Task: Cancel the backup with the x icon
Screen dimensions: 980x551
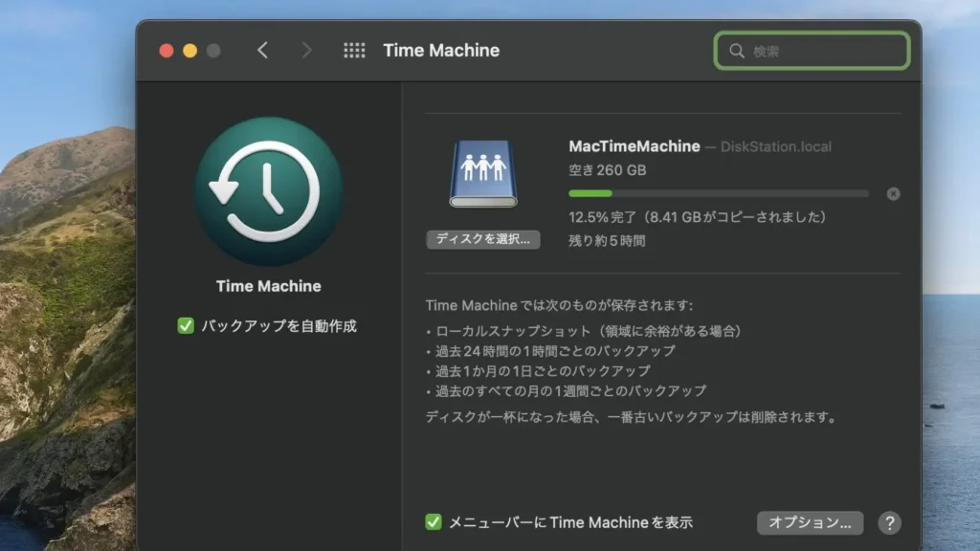Action: 893,193
